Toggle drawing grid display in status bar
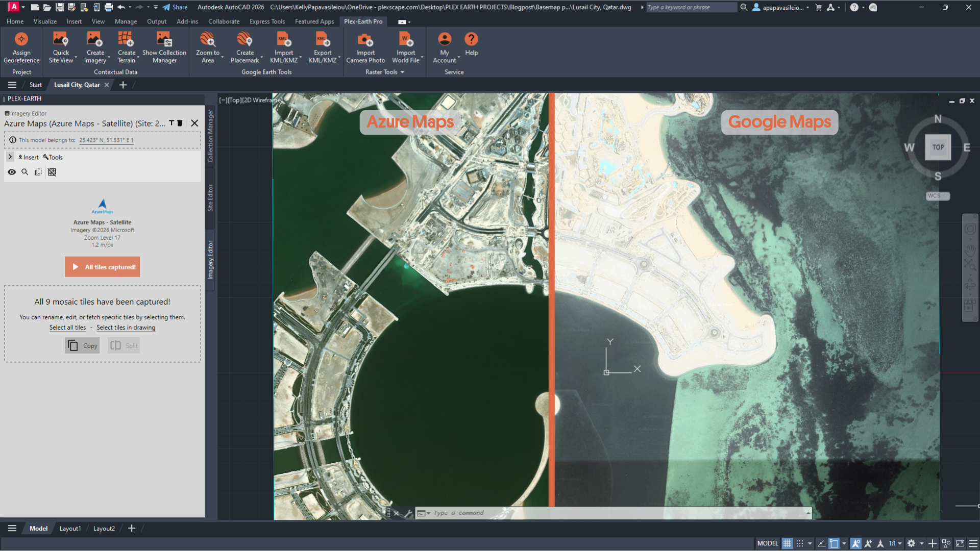 (x=787, y=543)
